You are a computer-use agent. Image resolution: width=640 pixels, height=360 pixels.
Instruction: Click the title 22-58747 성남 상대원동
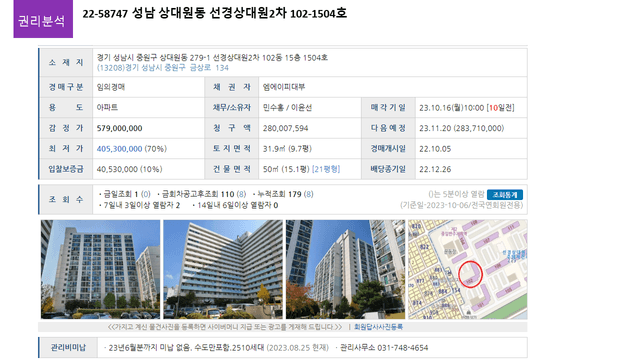[x=144, y=13]
